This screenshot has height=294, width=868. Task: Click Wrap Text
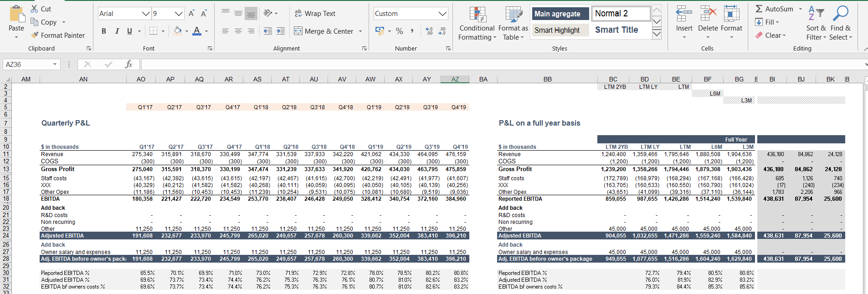pos(315,14)
